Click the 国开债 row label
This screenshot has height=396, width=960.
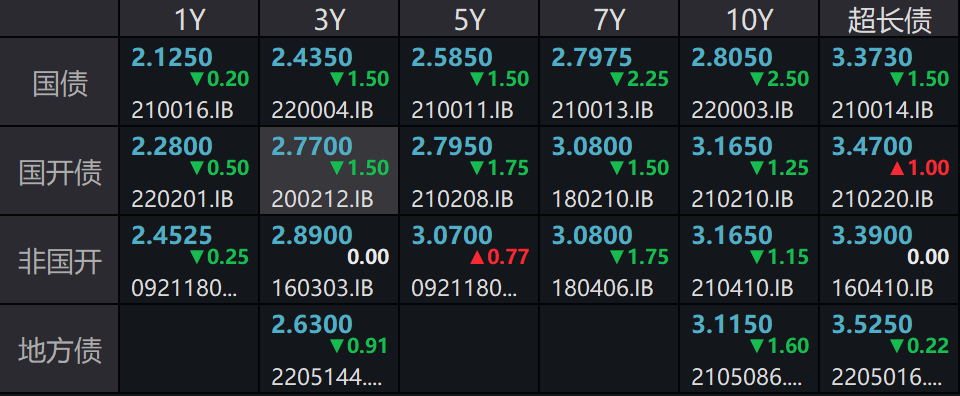(x=59, y=171)
